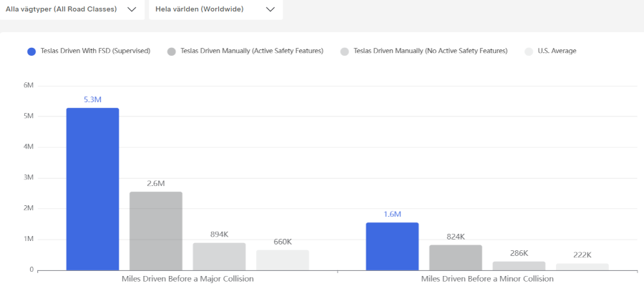The width and height of the screenshot is (644, 286).
Task: Click the 894K major collision bar
Action: (x=219, y=256)
